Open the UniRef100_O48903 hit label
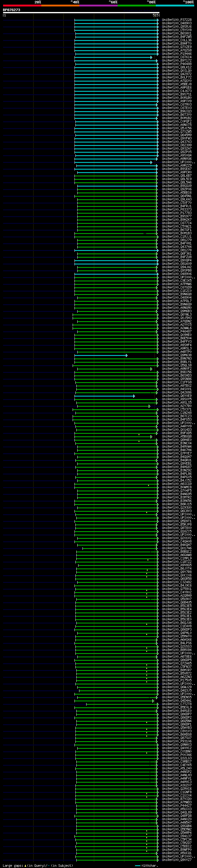This screenshot has width=197, height=868. click(177, 24)
